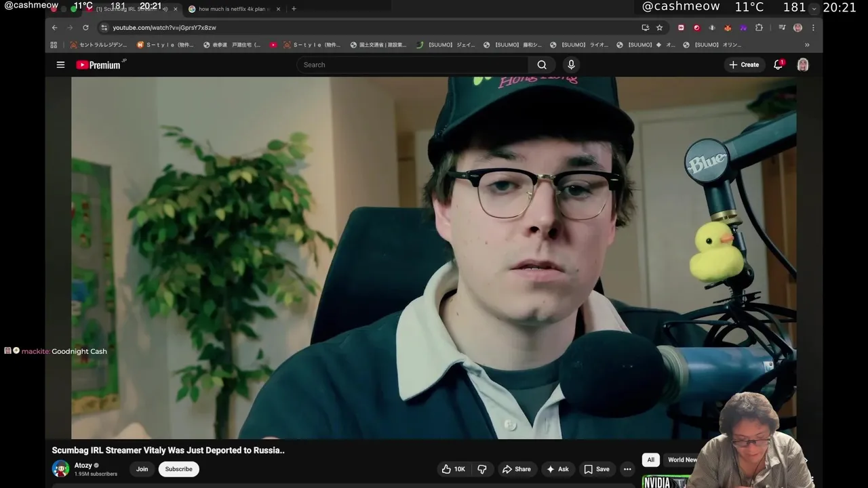Bookmark this page with the star icon

(x=659, y=28)
